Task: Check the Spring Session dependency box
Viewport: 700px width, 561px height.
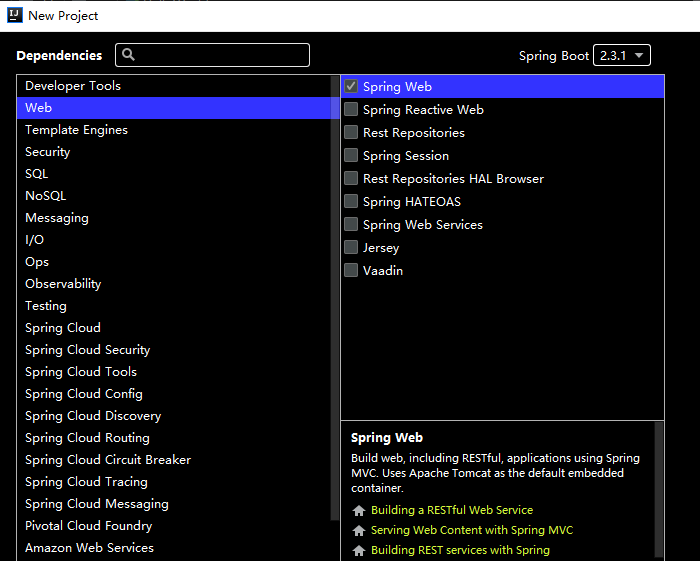Action: click(351, 155)
